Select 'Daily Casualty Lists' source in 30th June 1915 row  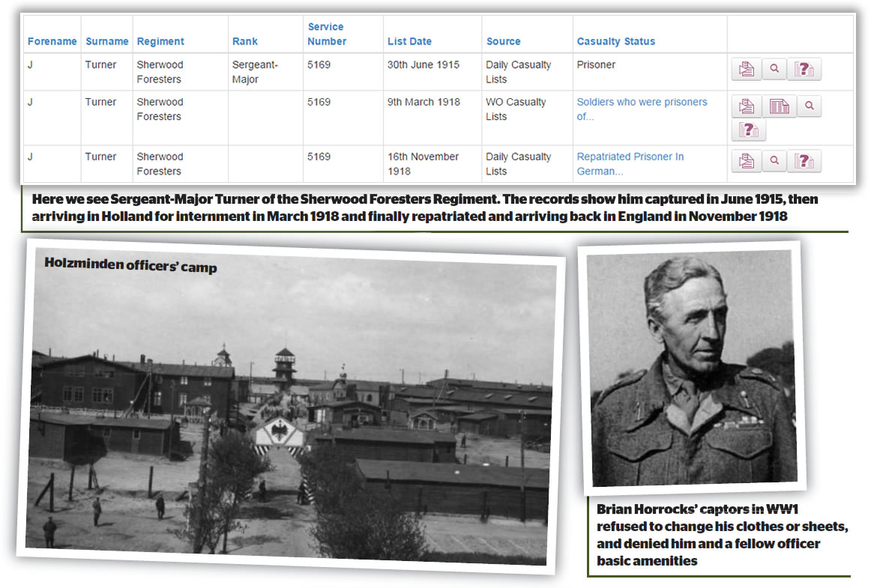(518, 72)
